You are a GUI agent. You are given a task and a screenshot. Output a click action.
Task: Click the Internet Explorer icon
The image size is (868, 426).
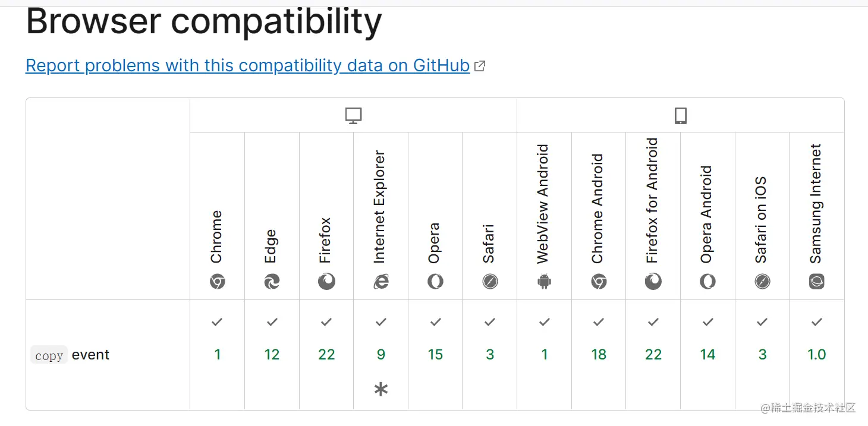pos(381,282)
